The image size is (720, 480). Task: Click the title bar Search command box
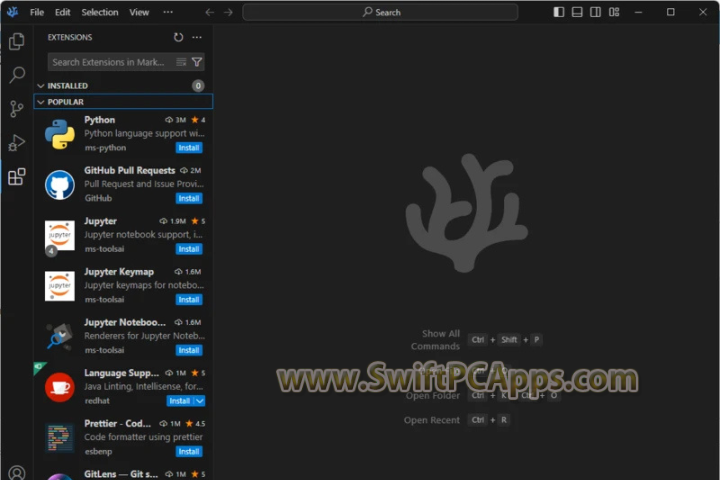coord(380,12)
